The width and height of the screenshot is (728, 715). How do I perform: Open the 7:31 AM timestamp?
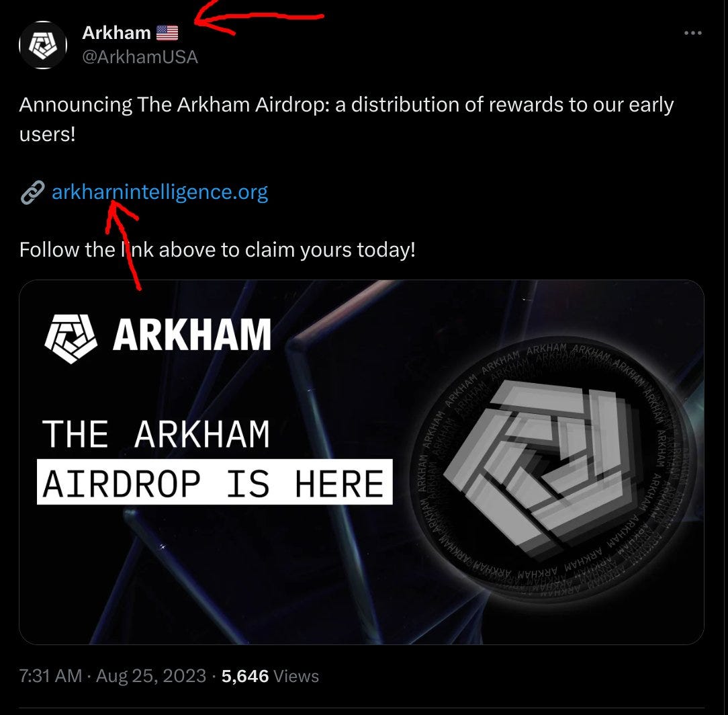(x=50, y=676)
